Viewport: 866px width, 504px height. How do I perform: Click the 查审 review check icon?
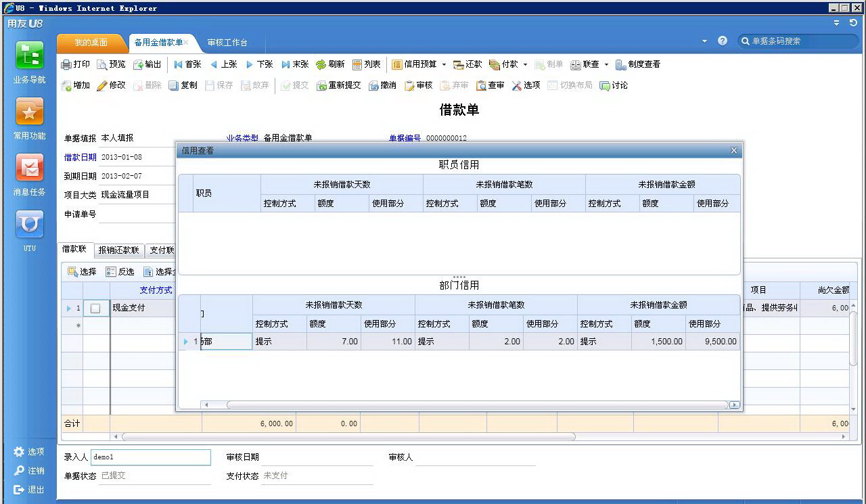(481, 86)
